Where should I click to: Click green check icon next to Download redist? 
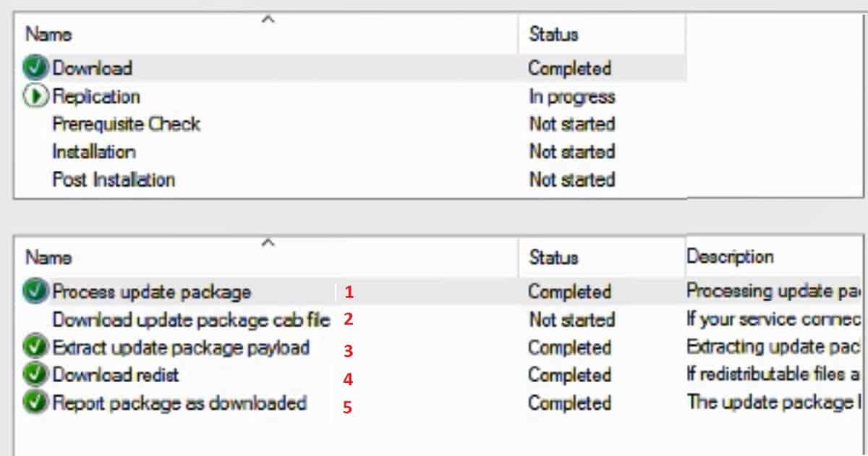[35, 375]
